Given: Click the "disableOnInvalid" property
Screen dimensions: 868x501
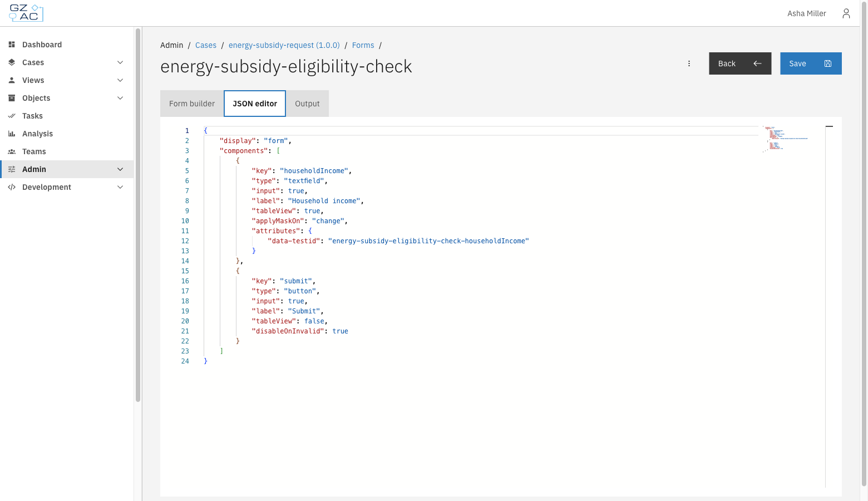Looking at the screenshot, I should 288,331.
